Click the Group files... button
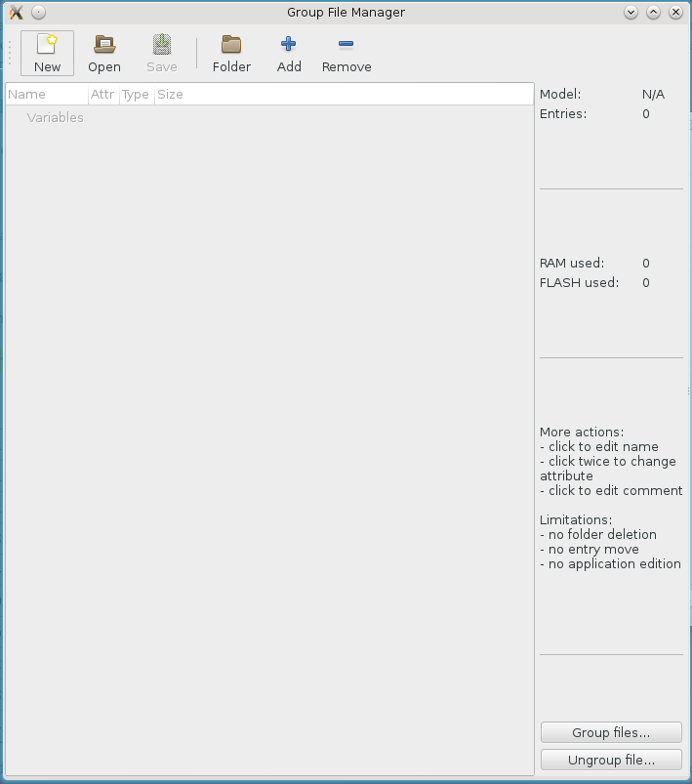The width and height of the screenshot is (692, 784). coord(611,732)
